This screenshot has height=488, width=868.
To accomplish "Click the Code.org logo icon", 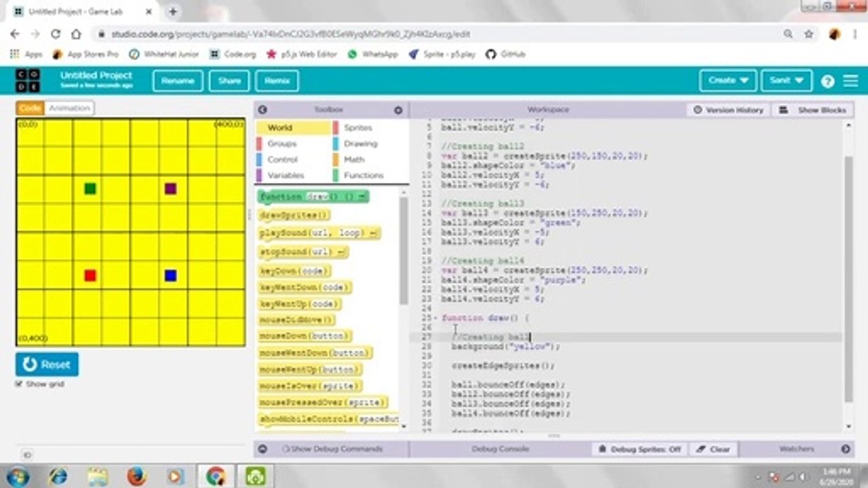I will 29,81.
